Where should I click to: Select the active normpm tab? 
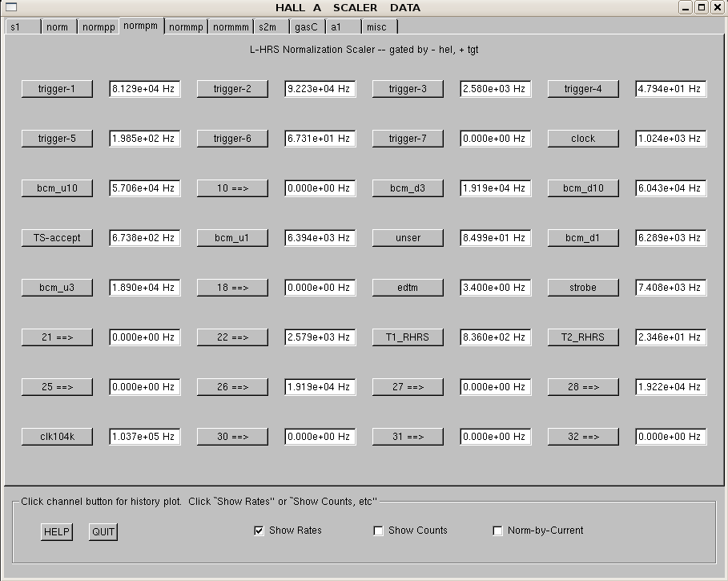coord(142,26)
